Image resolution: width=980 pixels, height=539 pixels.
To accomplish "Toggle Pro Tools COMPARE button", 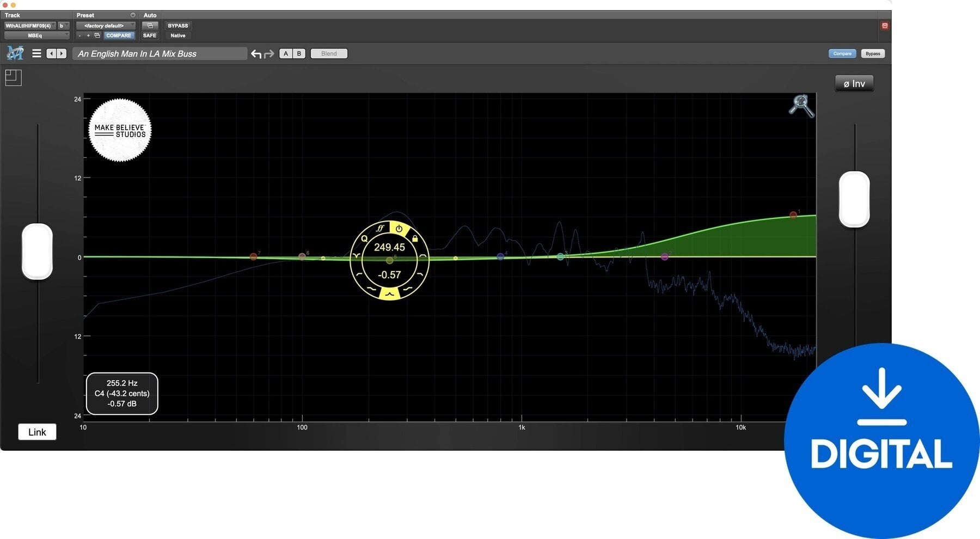I will pyautogui.click(x=119, y=35).
